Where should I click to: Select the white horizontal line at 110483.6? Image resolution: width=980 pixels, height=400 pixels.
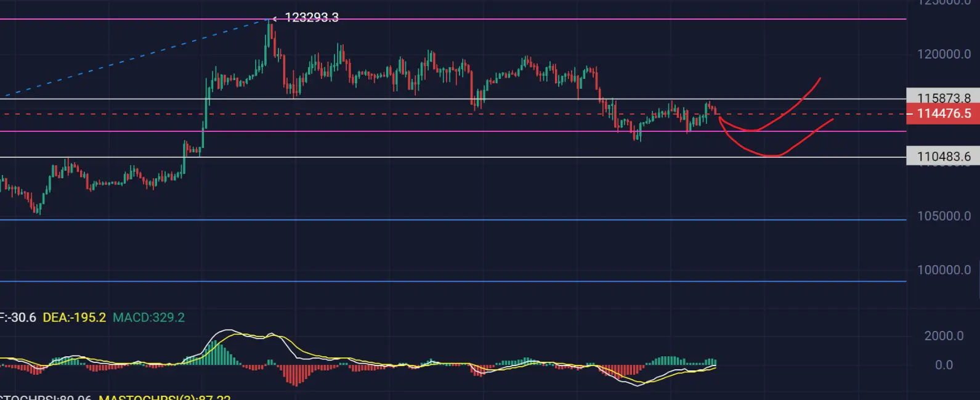[x=453, y=157]
